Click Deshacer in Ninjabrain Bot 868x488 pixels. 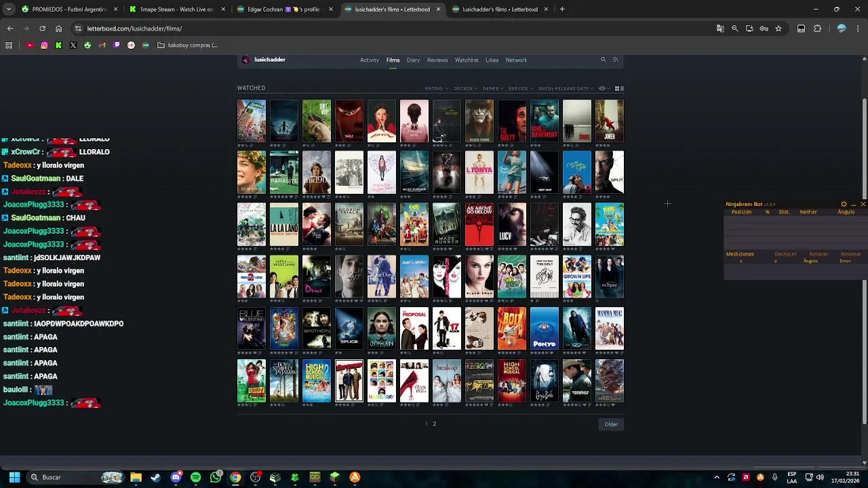[785, 254]
